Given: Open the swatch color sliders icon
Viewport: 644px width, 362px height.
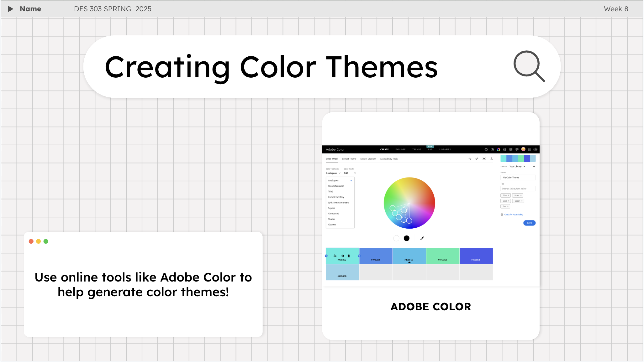Looking at the screenshot, I should coord(335,256).
